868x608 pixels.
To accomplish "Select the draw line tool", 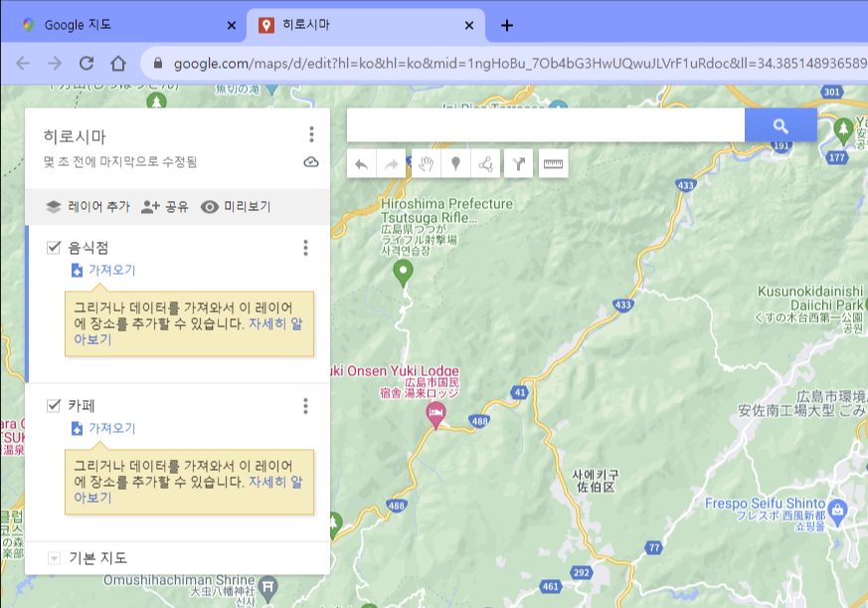I will [485, 164].
